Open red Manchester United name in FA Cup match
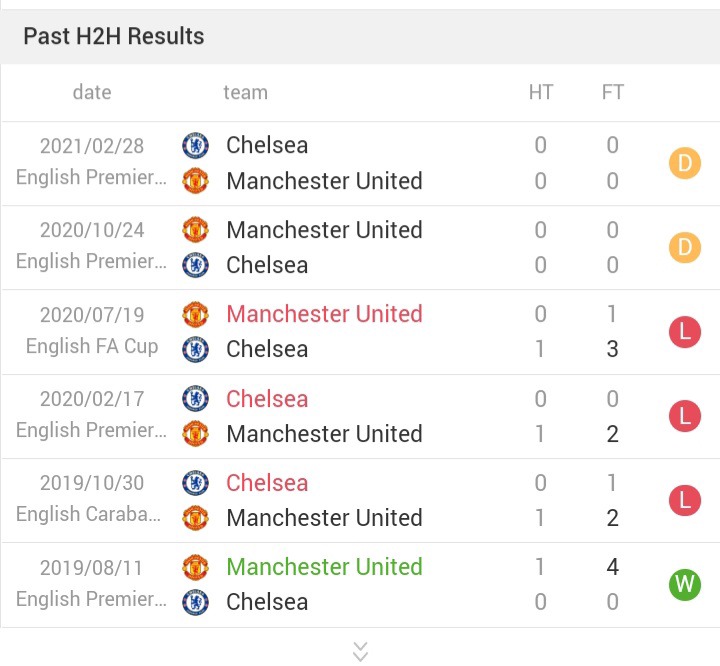 pos(324,314)
